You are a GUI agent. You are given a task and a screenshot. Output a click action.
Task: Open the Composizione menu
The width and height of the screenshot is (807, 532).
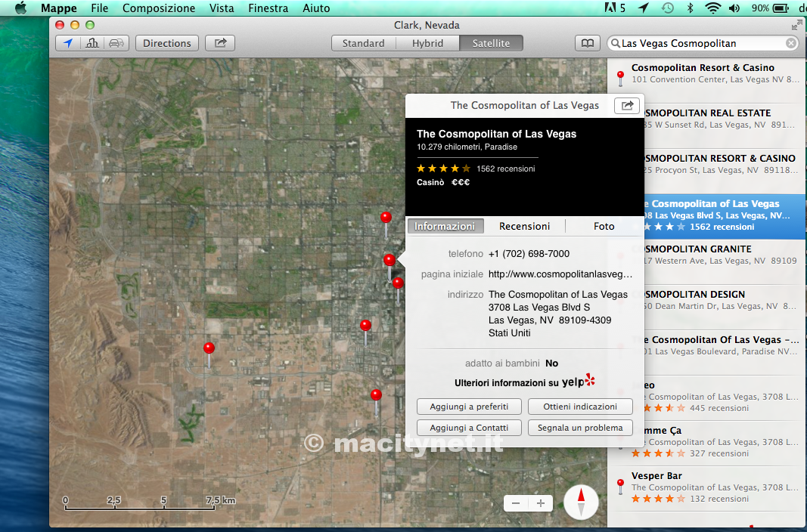(x=159, y=8)
